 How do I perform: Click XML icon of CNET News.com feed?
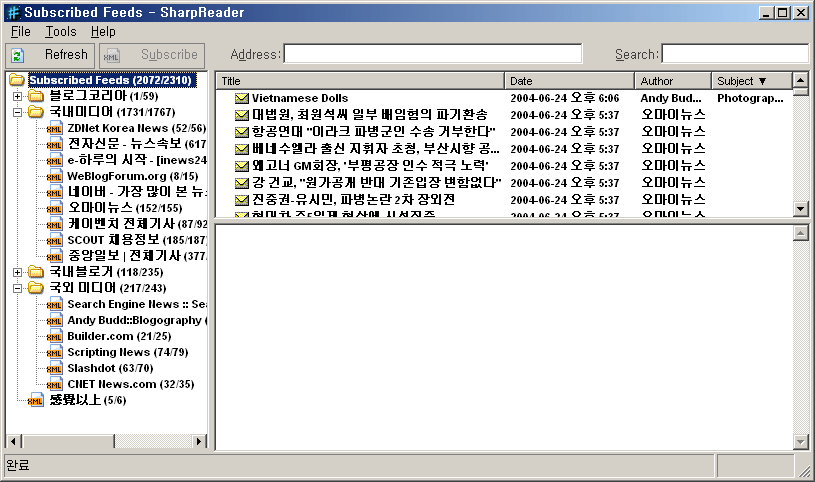(54, 384)
